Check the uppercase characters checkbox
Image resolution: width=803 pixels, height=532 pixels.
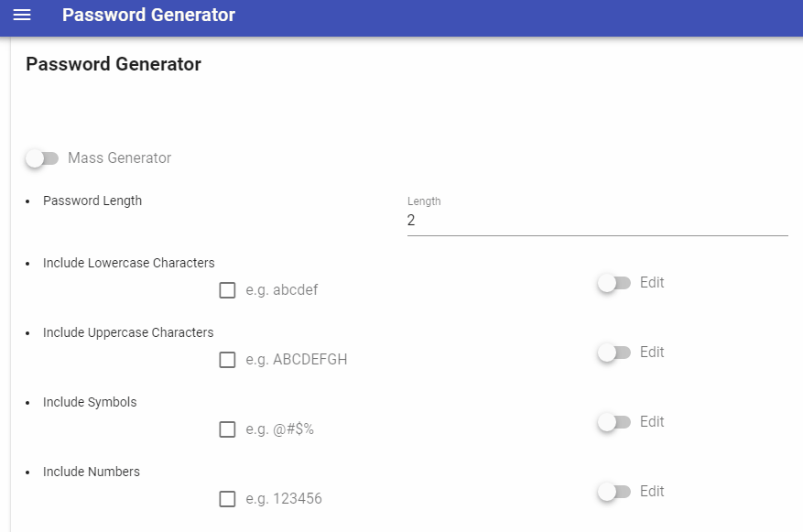[x=227, y=360]
